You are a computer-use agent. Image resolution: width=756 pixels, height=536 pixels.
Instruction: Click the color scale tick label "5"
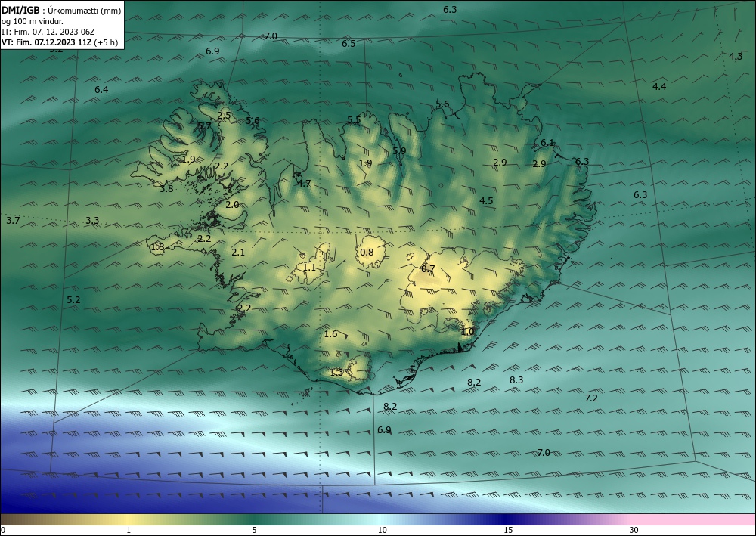254,530
